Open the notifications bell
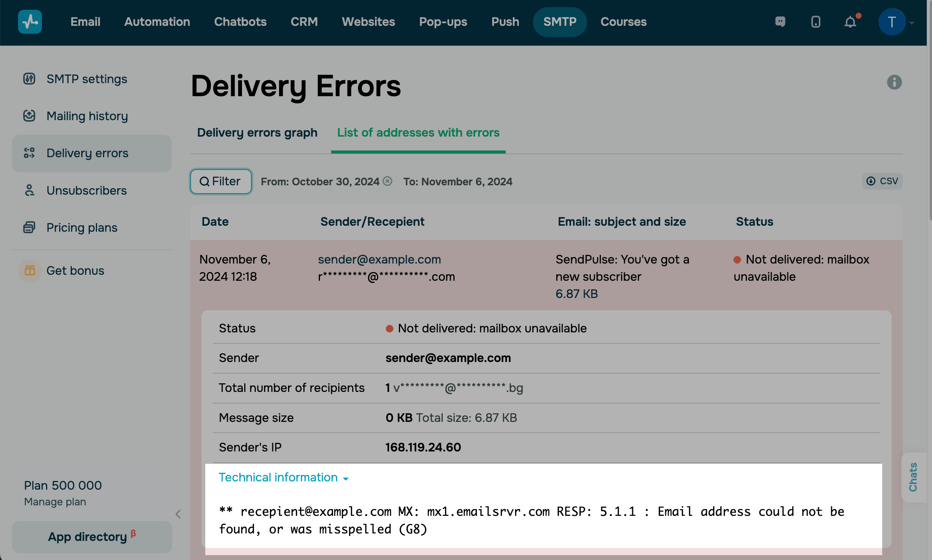The width and height of the screenshot is (932, 560). (x=850, y=21)
